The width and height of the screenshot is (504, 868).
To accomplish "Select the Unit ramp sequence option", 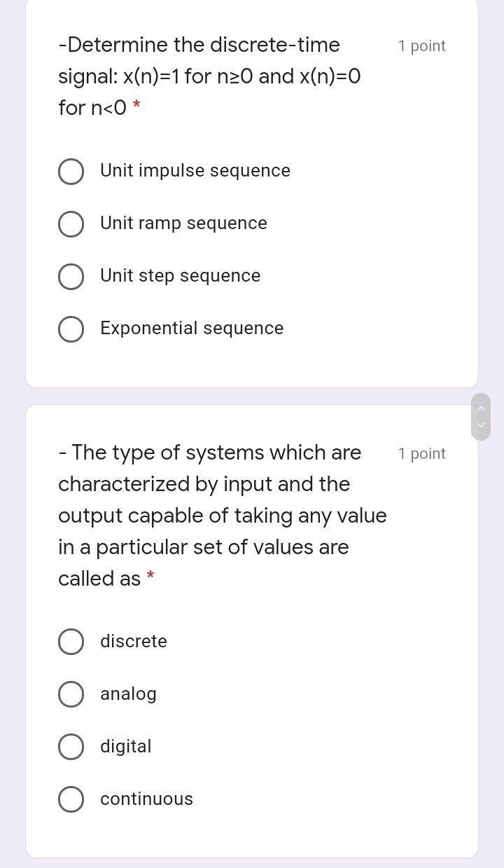I will [71, 223].
